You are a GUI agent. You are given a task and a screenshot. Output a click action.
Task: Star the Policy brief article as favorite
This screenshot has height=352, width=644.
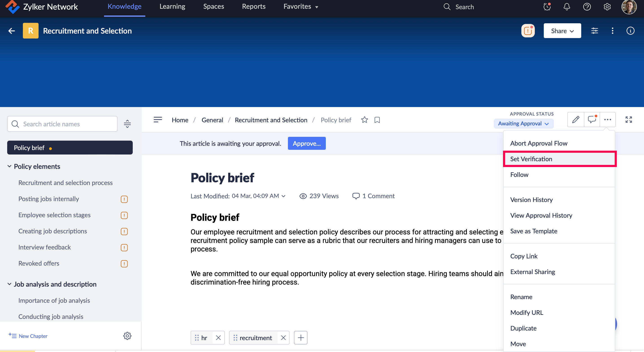click(x=365, y=120)
